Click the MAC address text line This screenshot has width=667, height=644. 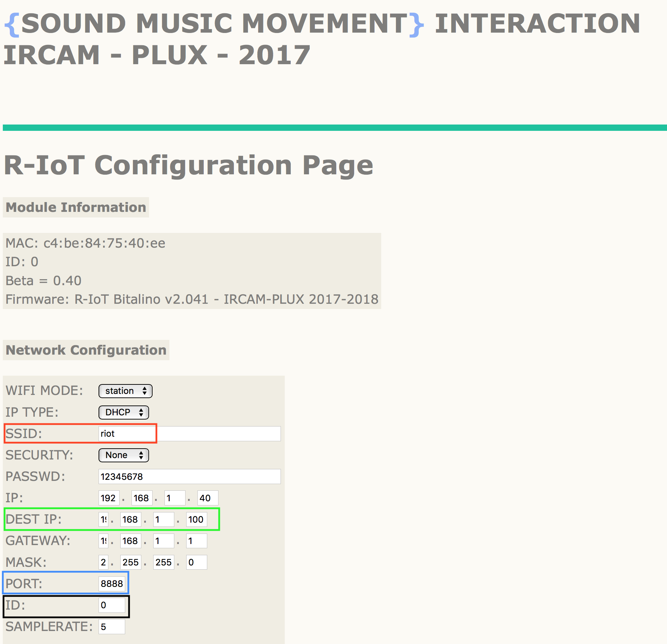pyautogui.click(x=85, y=243)
